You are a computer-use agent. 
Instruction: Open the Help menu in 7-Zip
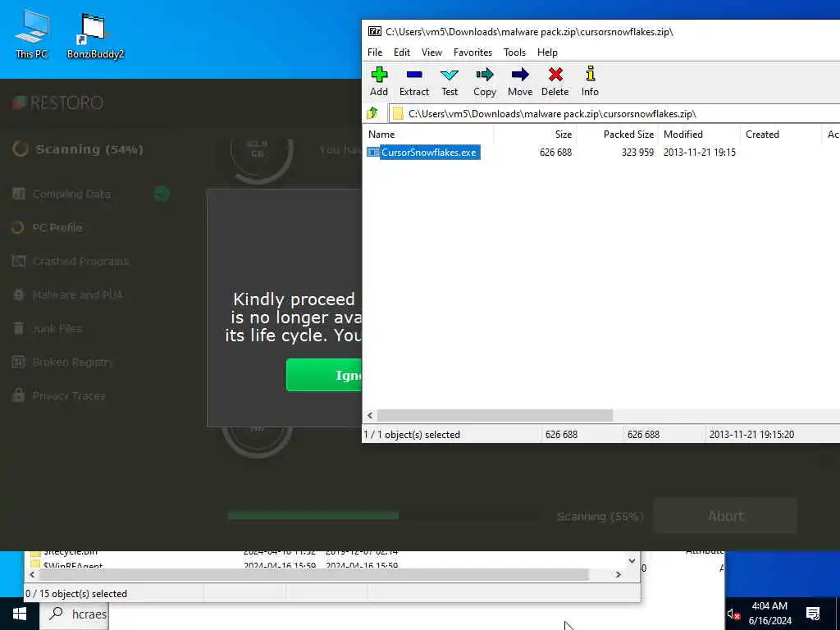(547, 52)
